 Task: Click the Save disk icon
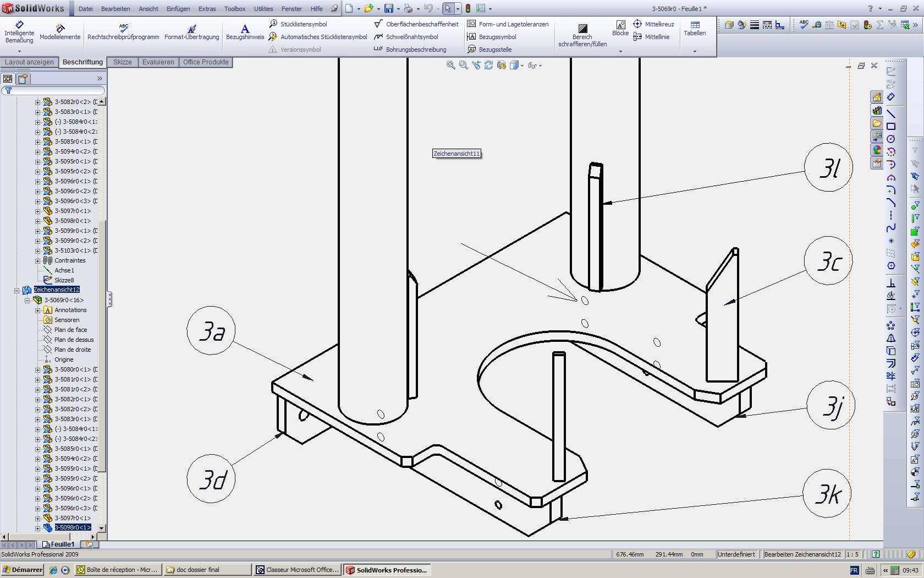(x=389, y=9)
